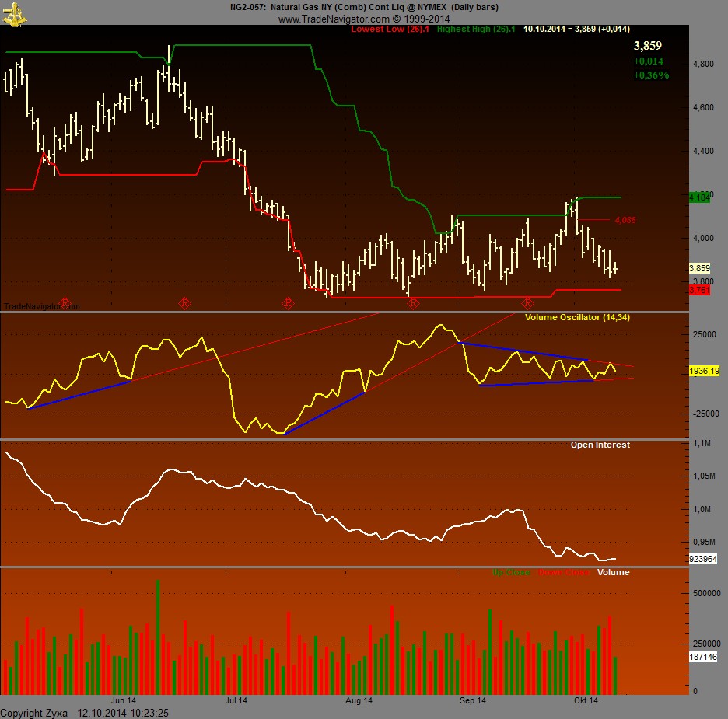Click the red Down Close legend label

(x=564, y=572)
